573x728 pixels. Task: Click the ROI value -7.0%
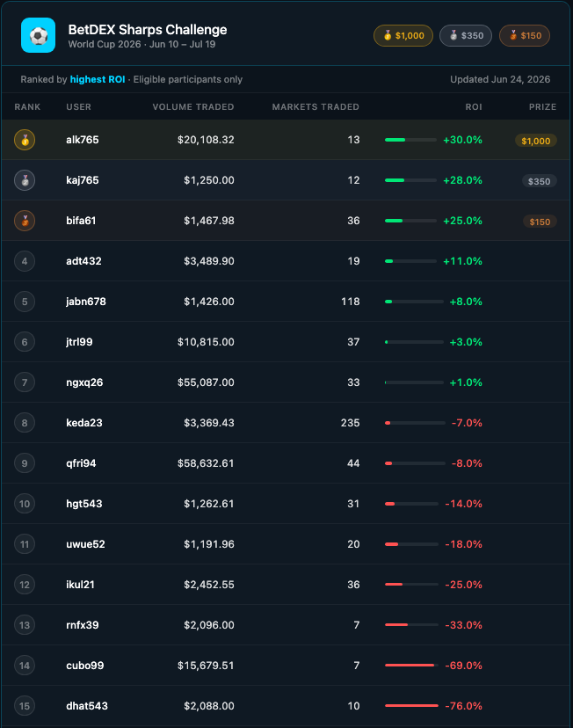click(x=467, y=423)
